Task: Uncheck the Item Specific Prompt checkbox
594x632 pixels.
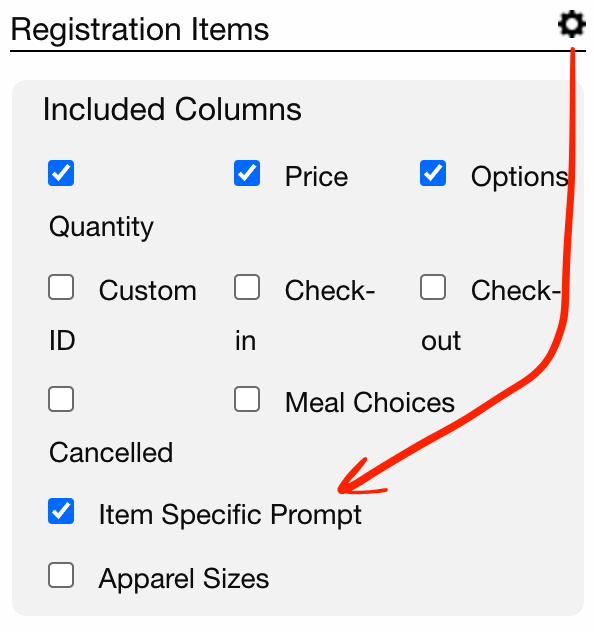Action: click(x=61, y=511)
